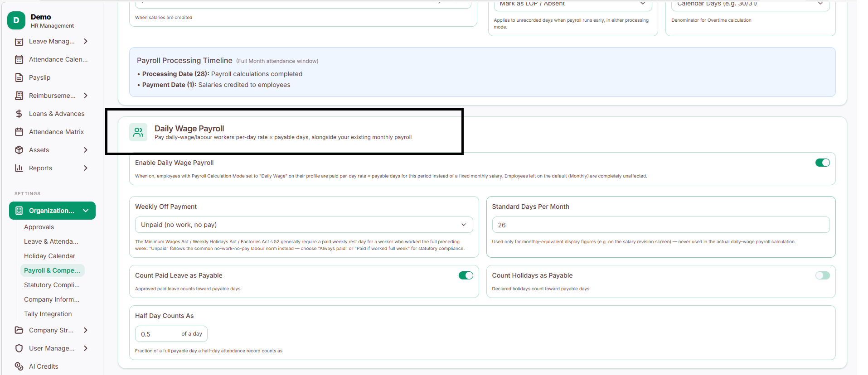Click the Organization building icon
868x375 pixels.
tap(19, 211)
